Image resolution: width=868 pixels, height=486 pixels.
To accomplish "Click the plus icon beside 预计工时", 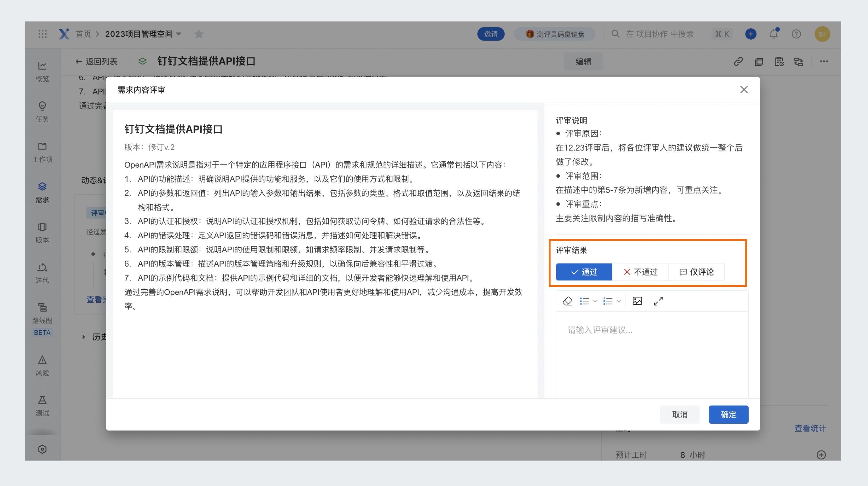I will click(x=821, y=455).
